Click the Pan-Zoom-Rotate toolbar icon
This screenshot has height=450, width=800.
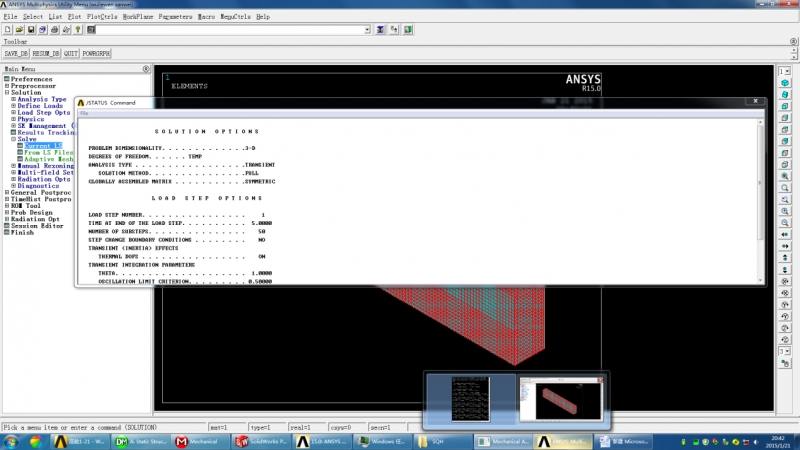tap(43, 30)
